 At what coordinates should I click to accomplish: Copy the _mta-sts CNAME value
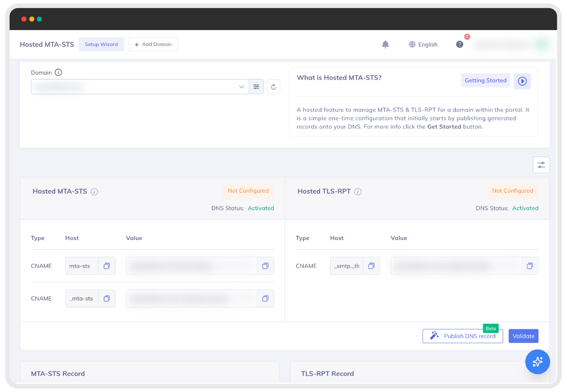265,298
